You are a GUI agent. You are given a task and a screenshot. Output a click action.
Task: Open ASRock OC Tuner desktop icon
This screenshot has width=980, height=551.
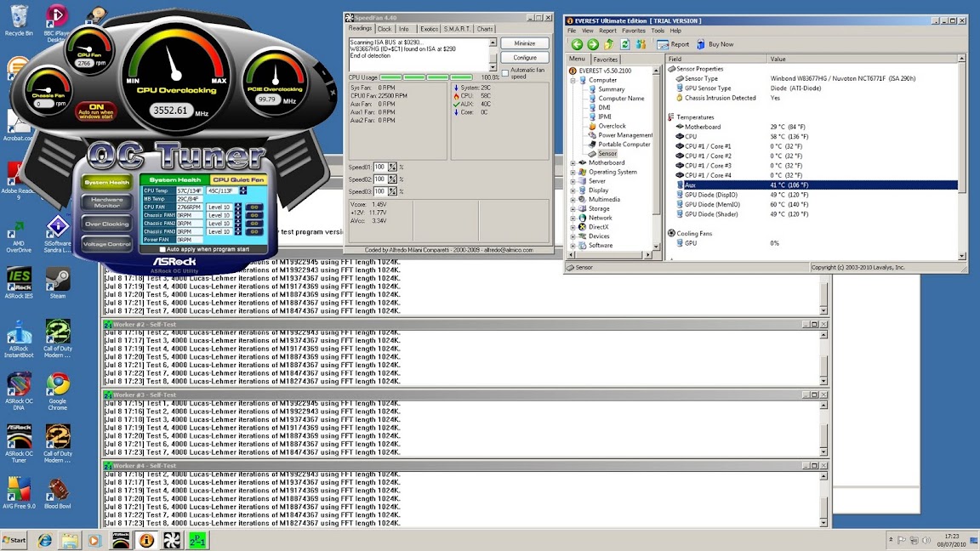19,444
